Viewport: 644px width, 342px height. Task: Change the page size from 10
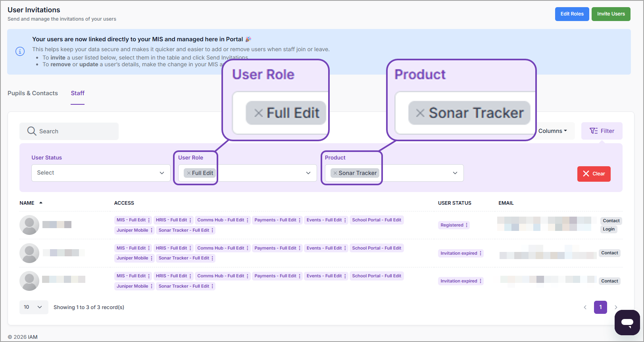(33, 307)
